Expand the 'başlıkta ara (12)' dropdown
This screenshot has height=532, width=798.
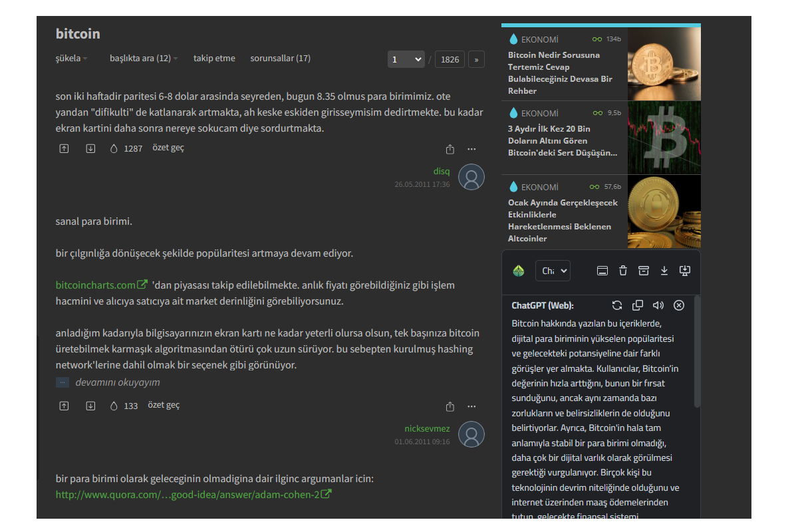144,59
